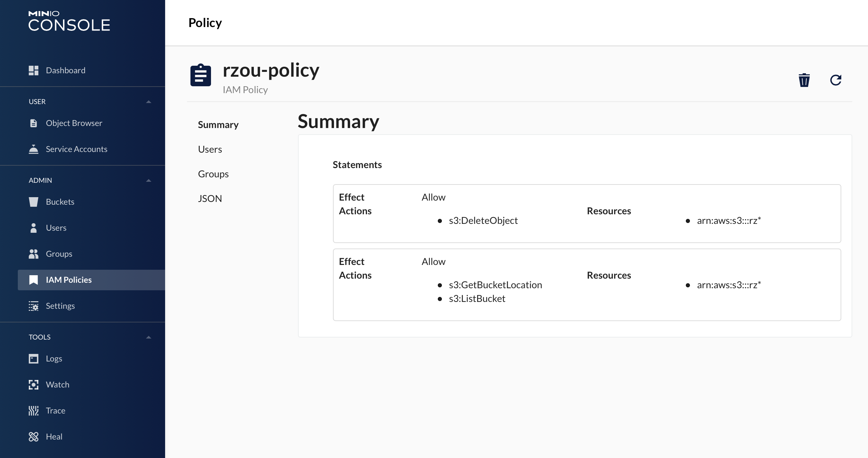The width and height of the screenshot is (868, 458).
Task: Click the refresh policy icon
Action: (x=835, y=80)
